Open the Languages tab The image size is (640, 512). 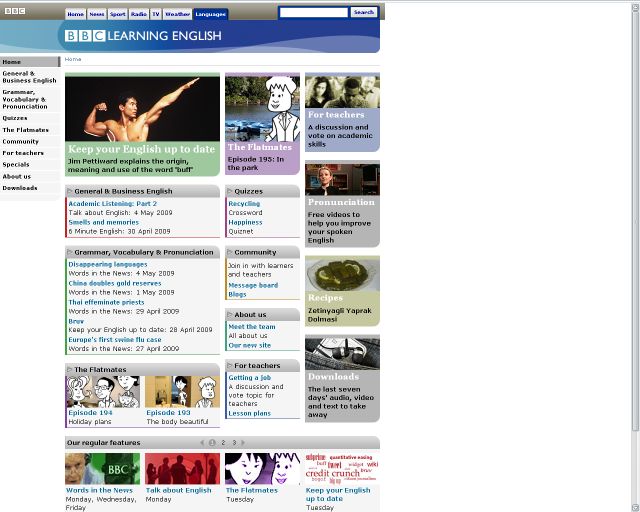[211, 14]
